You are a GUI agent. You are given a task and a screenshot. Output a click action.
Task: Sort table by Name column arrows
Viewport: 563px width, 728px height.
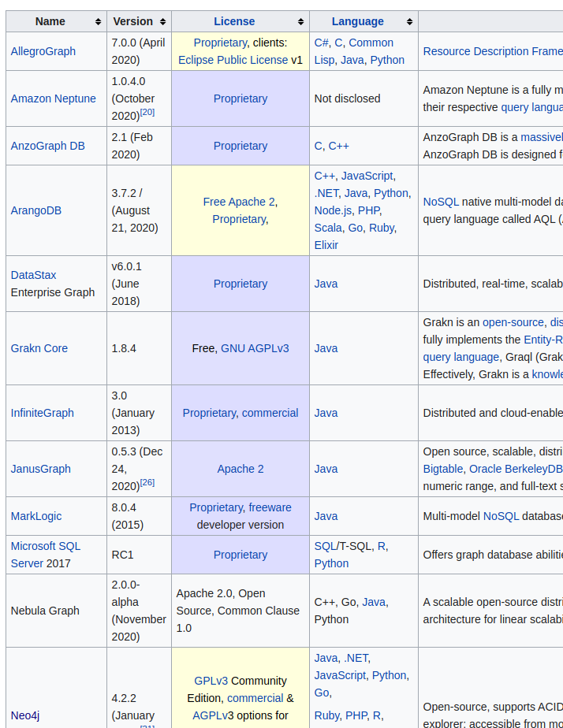[x=98, y=22]
